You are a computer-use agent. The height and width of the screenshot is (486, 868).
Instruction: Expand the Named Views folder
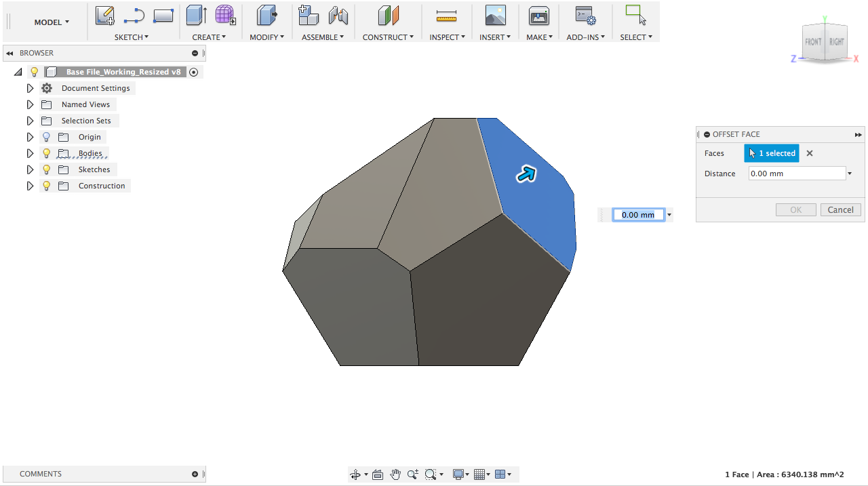click(x=30, y=104)
